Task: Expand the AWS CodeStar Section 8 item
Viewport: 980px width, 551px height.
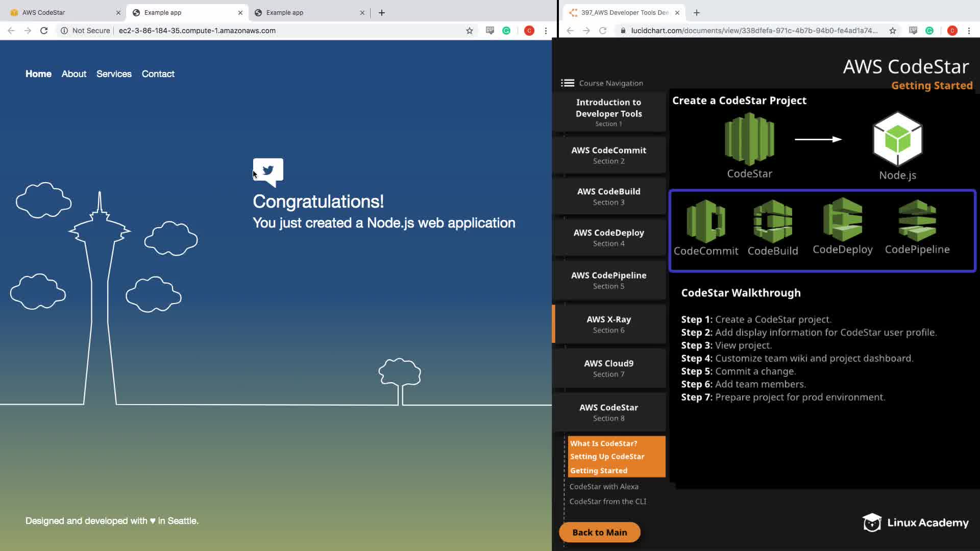Action: [x=608, y=412]
